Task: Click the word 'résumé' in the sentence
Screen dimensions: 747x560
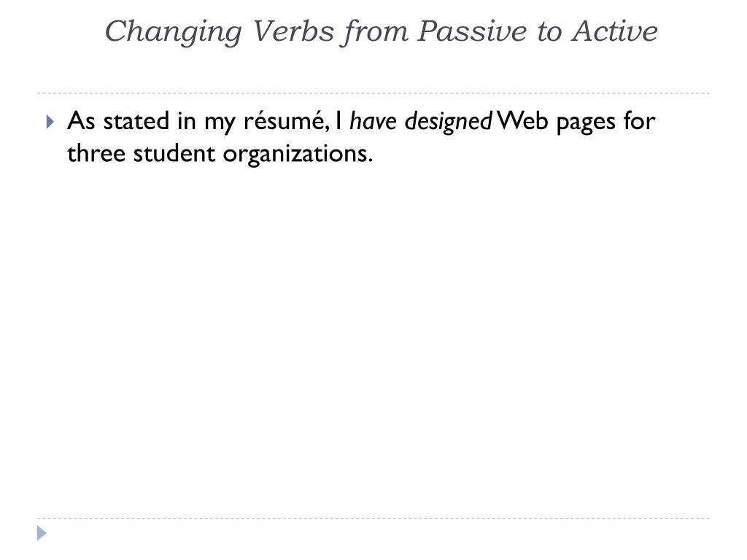Action: pos(284,121)
